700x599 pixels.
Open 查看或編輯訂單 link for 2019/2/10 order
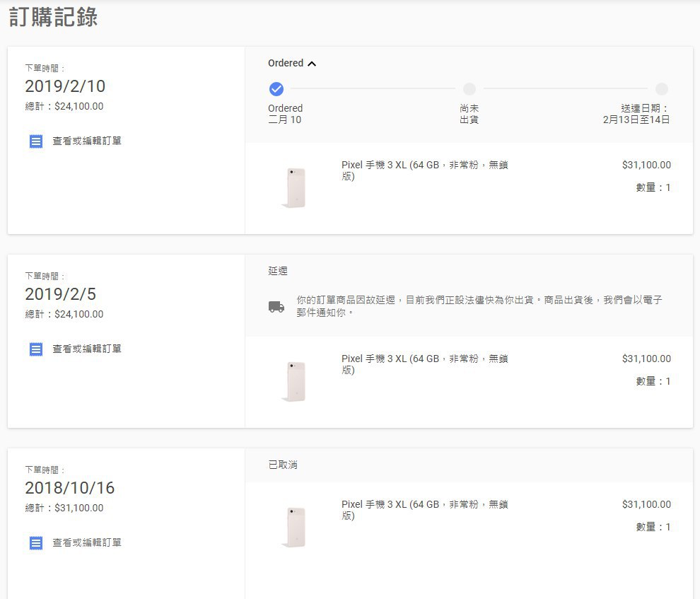(x=87, y=141)
